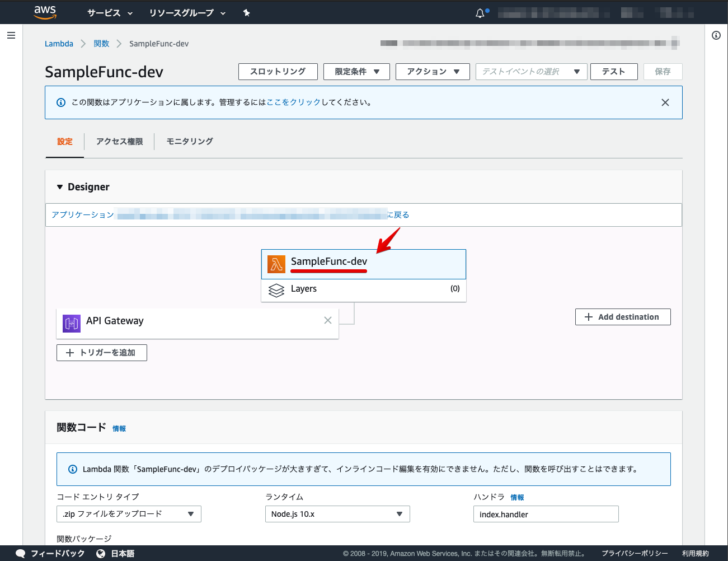Go to Lambda breadcrumb link

click(59, 44)
